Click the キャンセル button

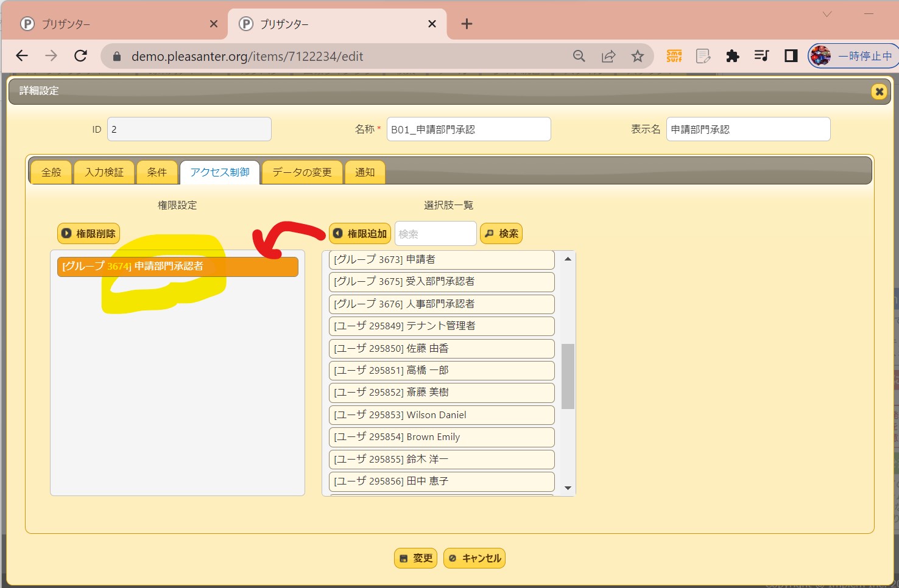(x=474, y=558)
